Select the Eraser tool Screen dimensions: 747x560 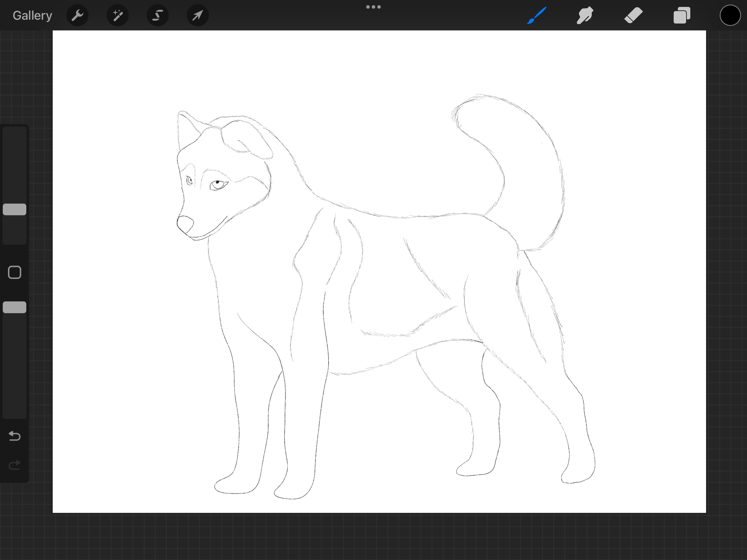point(634,16)
